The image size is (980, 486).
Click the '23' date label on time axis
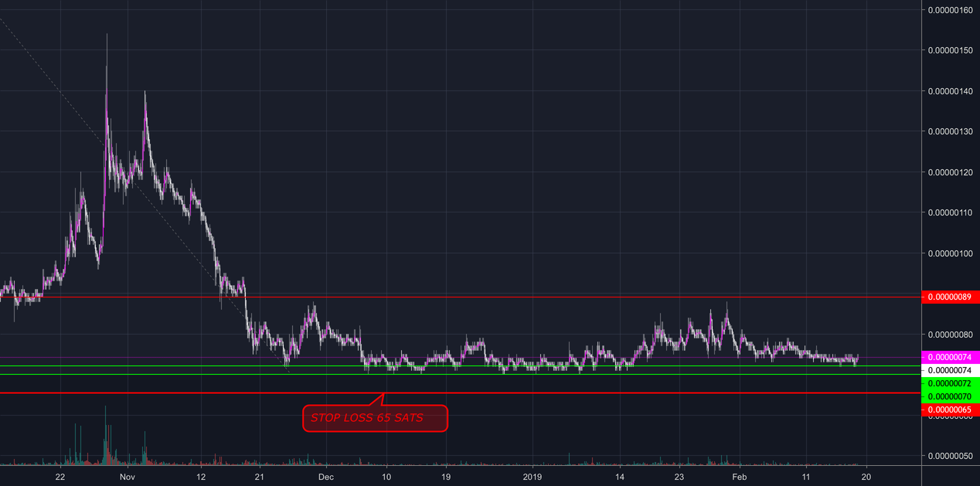point(679,477)
